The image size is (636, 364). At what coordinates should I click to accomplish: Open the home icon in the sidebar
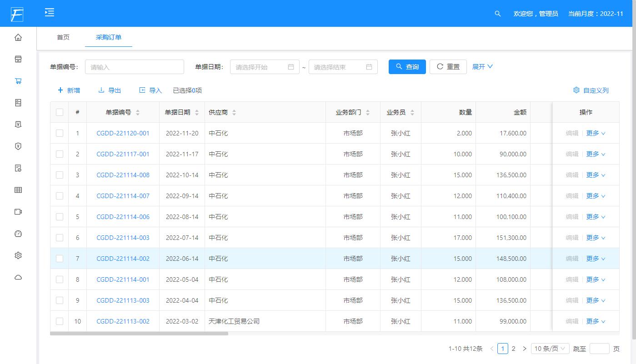coord(18,37)
